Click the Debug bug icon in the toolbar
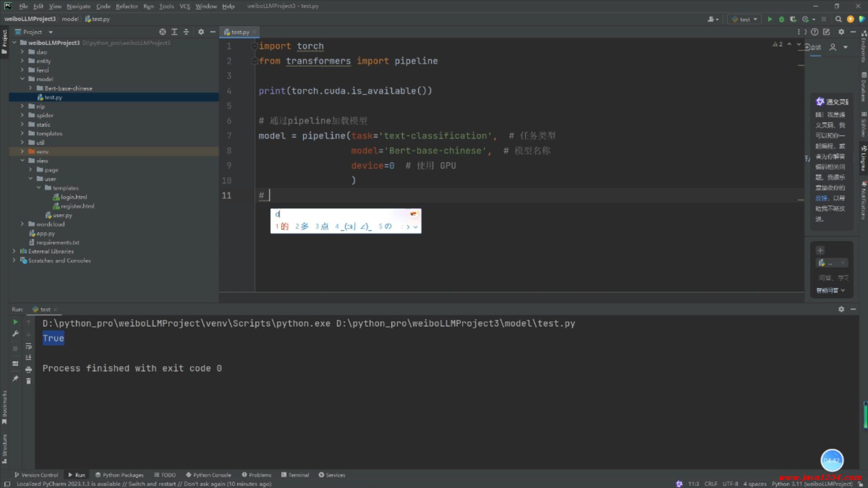Image resolution: width=868 pixels, height=488 pixels. (782, 19)
